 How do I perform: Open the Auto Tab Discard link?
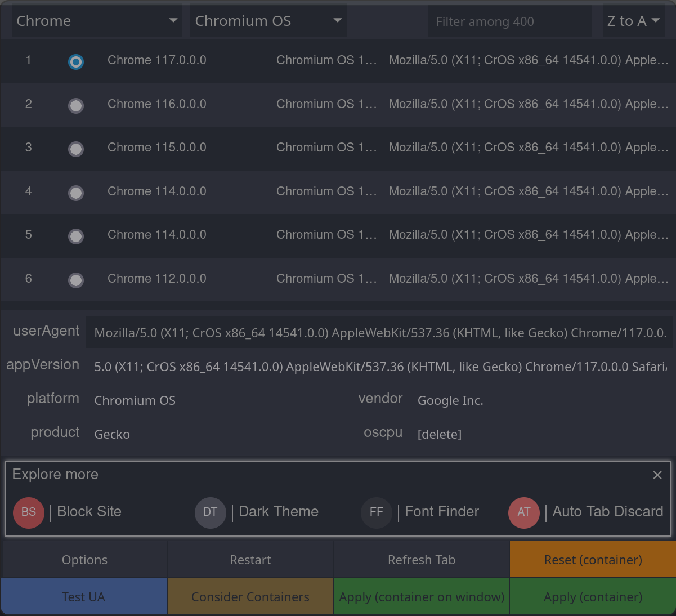608,511
